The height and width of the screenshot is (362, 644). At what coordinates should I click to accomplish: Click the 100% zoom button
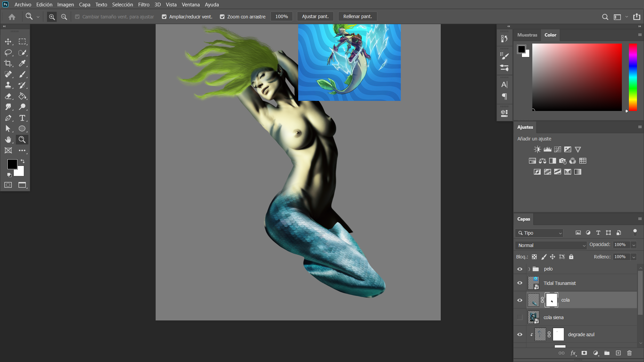281,17
